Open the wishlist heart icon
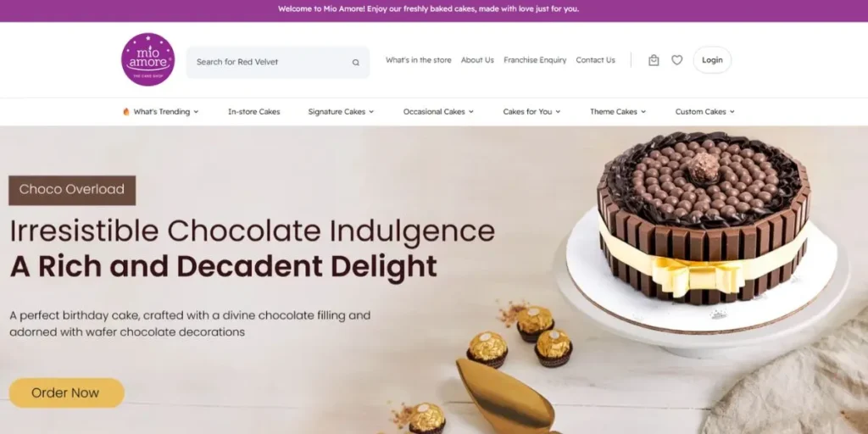The height and width of the screenshot is (434, 868). (x=677, y=60)
